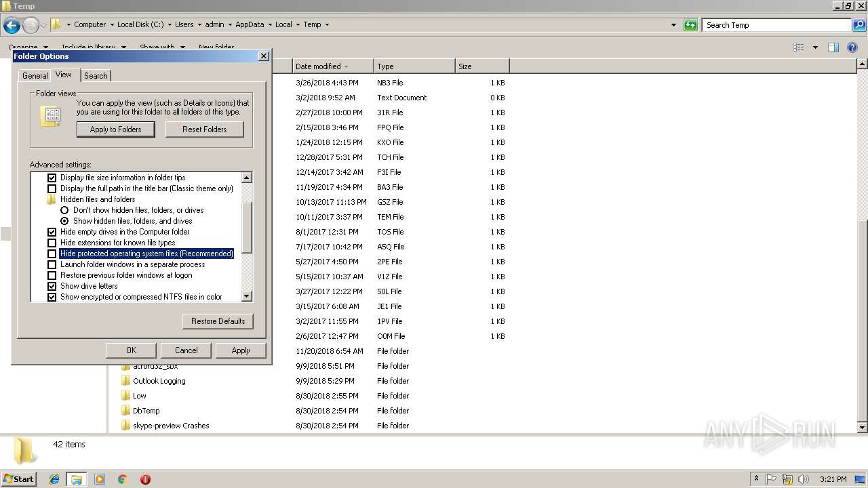Sort by the Date modified column header

point(333,66)
